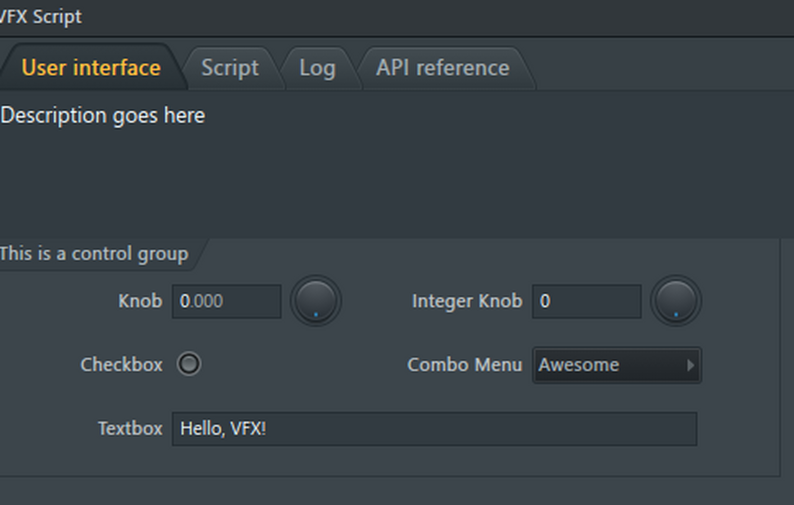Click the 'Description goes here' text
This screenshot has width=794, height=505.
tap(102, 116)
